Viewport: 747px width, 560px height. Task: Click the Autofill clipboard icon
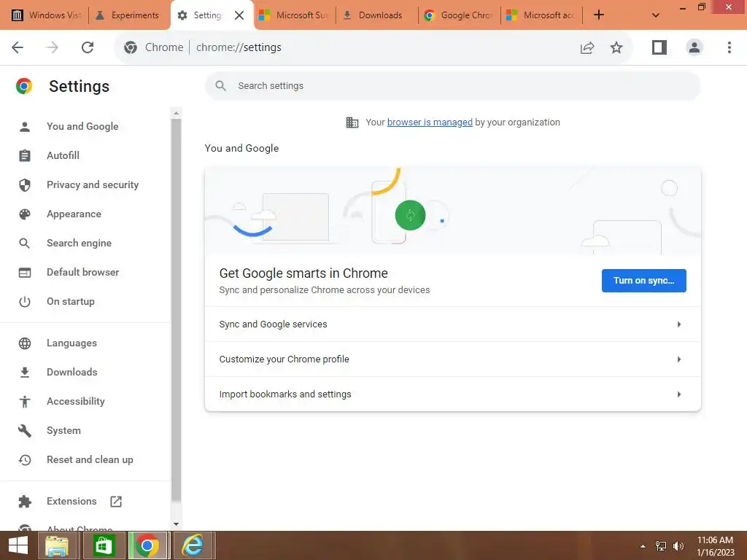[x=25, y=156]
